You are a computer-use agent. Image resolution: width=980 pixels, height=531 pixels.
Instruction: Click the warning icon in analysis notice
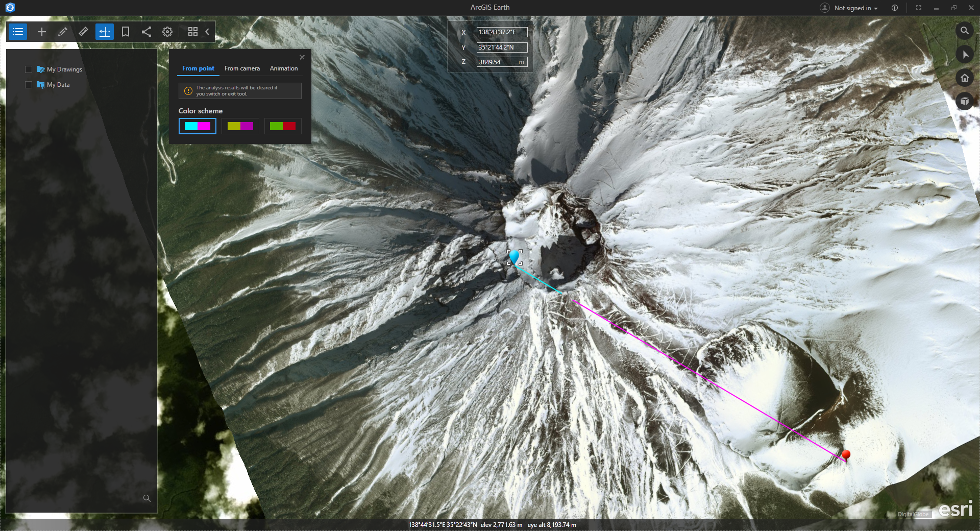[188, 91]
